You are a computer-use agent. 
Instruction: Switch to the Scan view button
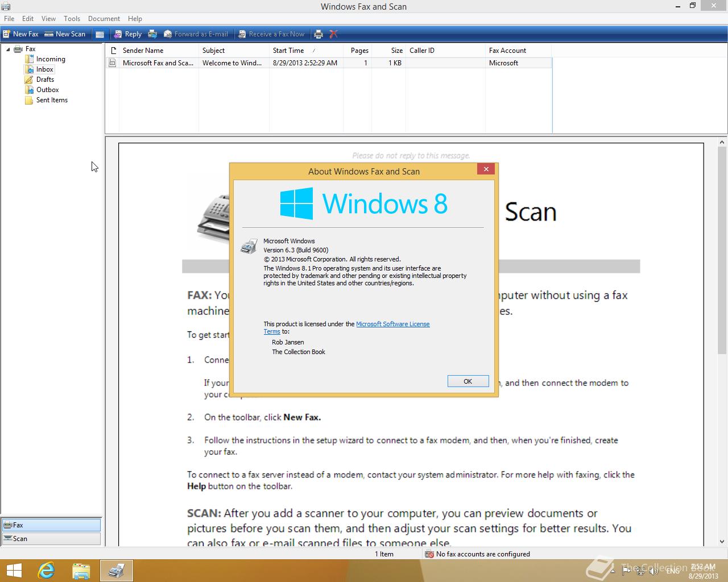pos(51,539)
